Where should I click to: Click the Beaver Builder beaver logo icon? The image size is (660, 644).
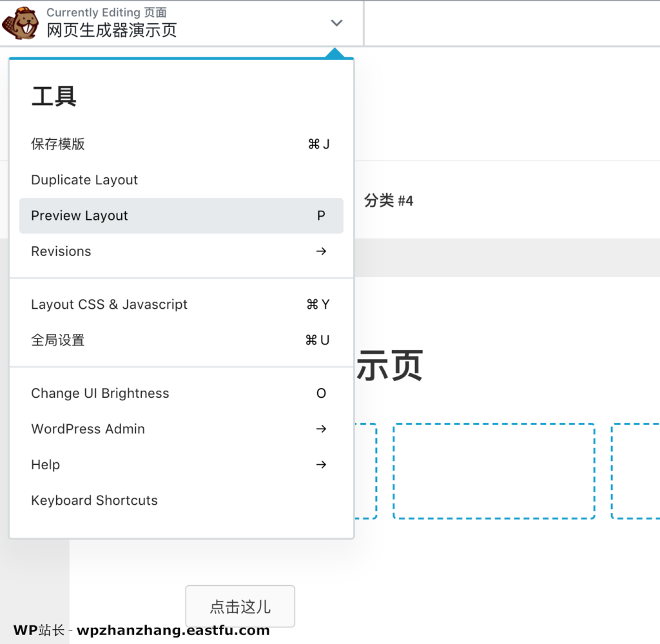point(21,23)
